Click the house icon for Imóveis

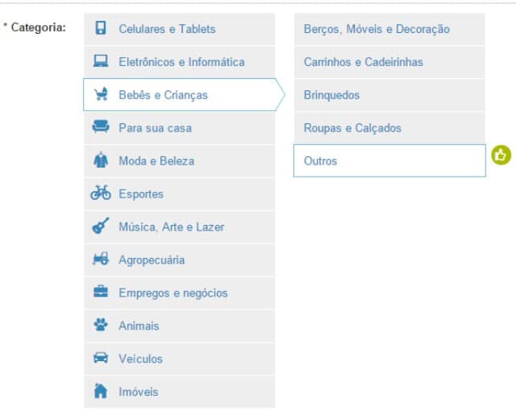101,392
